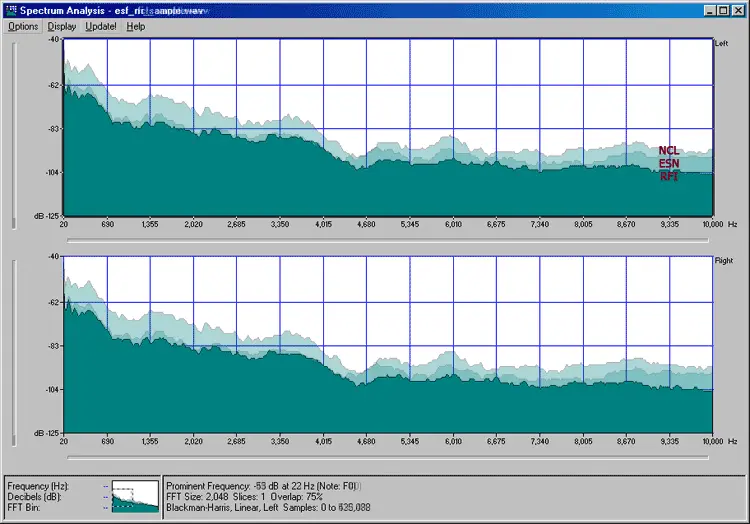Click the Blackman-Harris Linear Left status line
The width and height of the screenshot is (750, 524).
point(268,507)
